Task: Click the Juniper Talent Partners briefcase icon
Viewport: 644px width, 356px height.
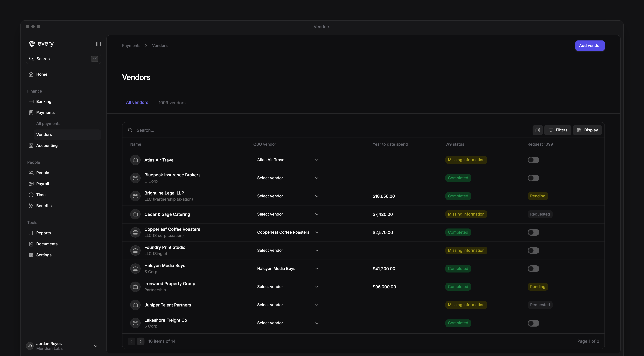Action: pos(135,305)
